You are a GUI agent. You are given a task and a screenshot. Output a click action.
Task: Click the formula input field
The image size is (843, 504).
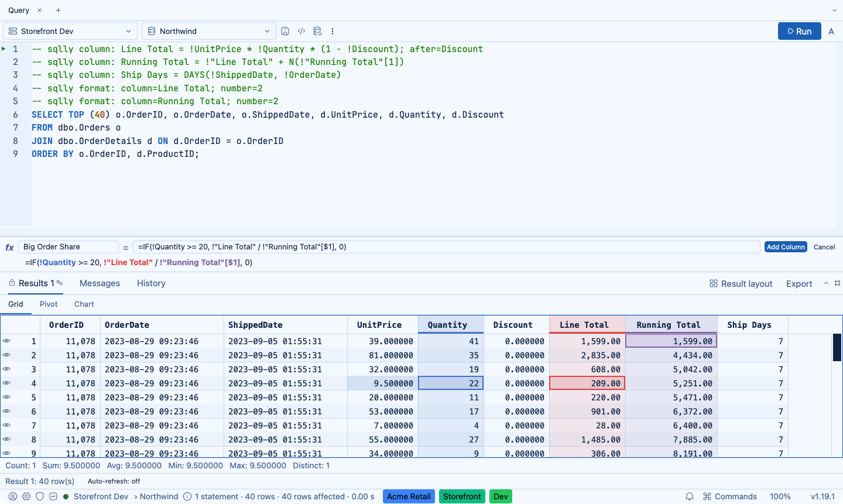click(x=447, y=247)
